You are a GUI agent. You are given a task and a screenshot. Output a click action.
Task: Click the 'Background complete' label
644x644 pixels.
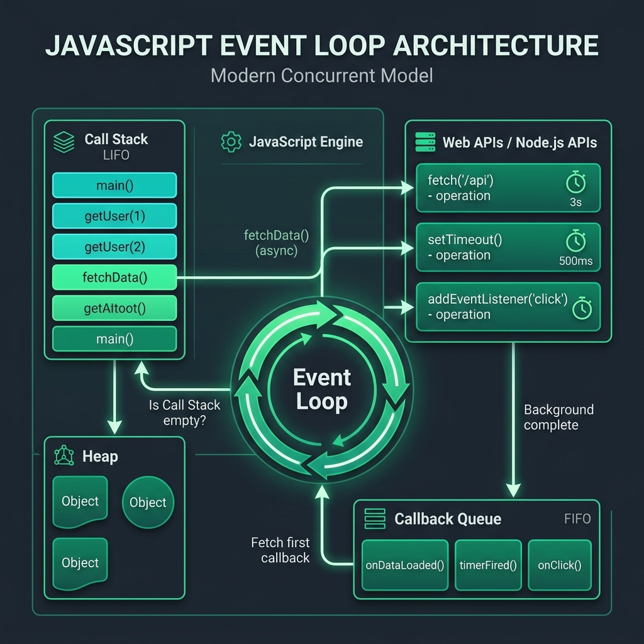558,418
